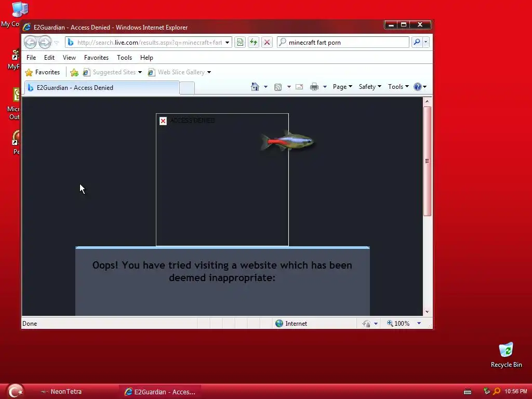Run search with the magnifier button

tap(417, 42)
